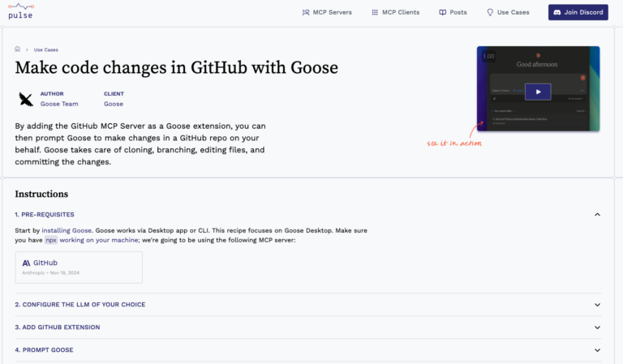Open the Goose client link
The image size is (623, 364).
pos(114,104)
